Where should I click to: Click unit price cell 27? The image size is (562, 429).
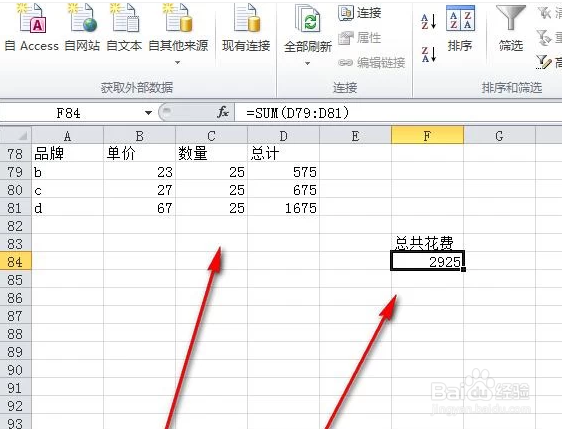139,190
